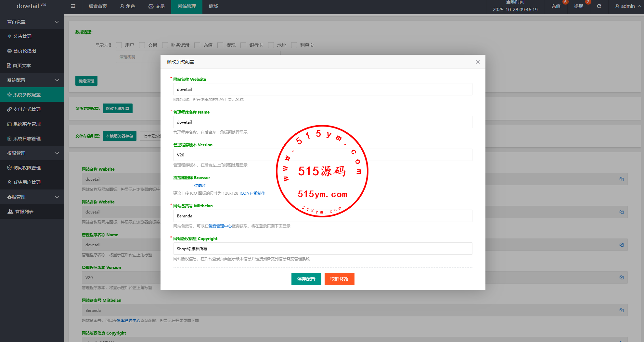Click copy icon beside program Name field

coord(621,245)
